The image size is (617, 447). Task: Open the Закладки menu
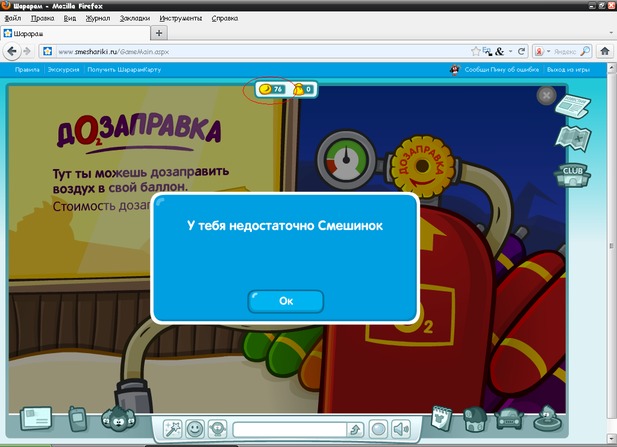(135, 18)
